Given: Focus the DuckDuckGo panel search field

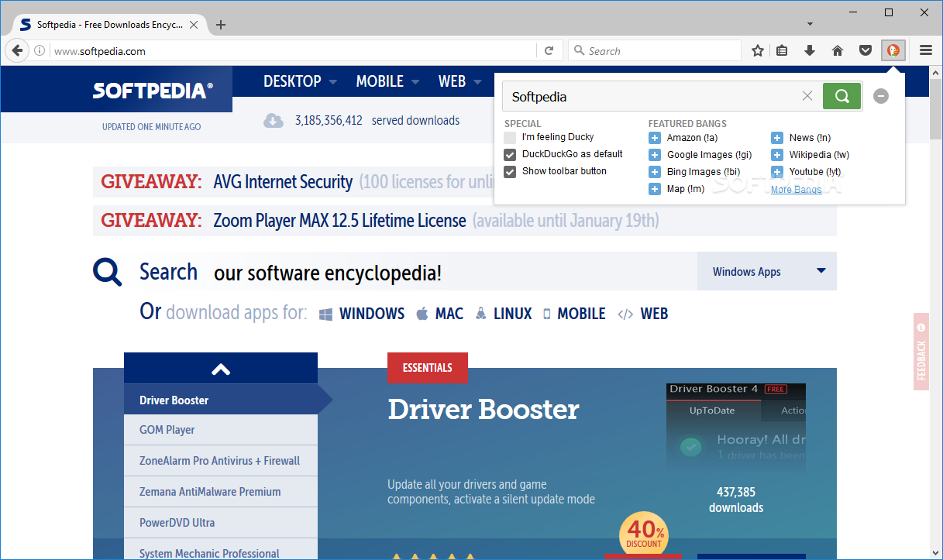Looking at the screenshot, I should tap(655, 96).
